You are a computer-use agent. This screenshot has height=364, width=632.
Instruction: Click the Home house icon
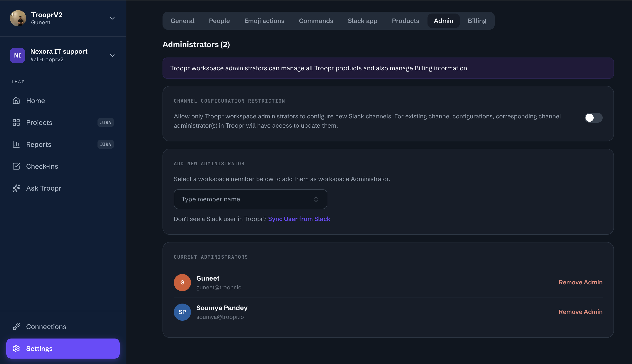click(x=16, y=101)
